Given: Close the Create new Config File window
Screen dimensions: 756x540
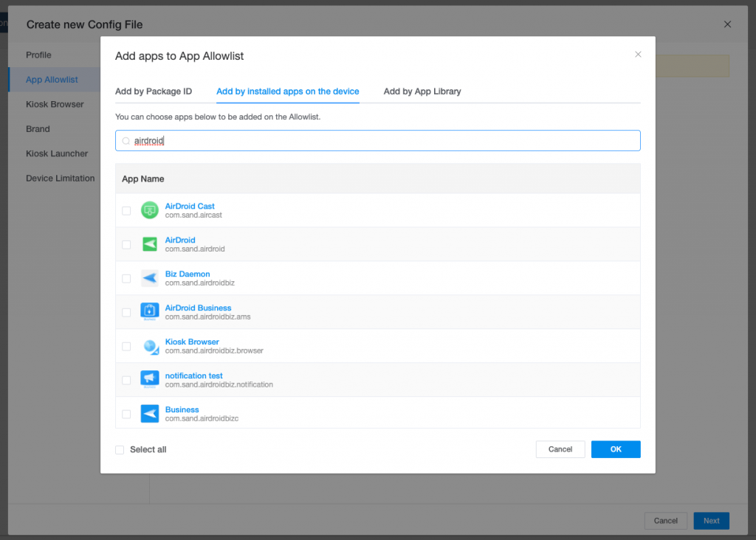Looking at the screenshot, I should point(727,24).
